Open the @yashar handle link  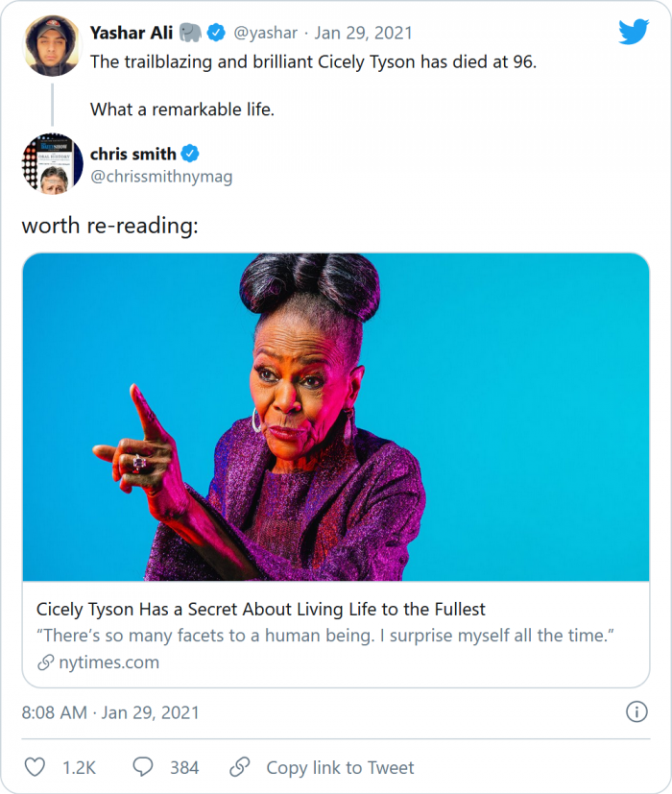point(266,33)
